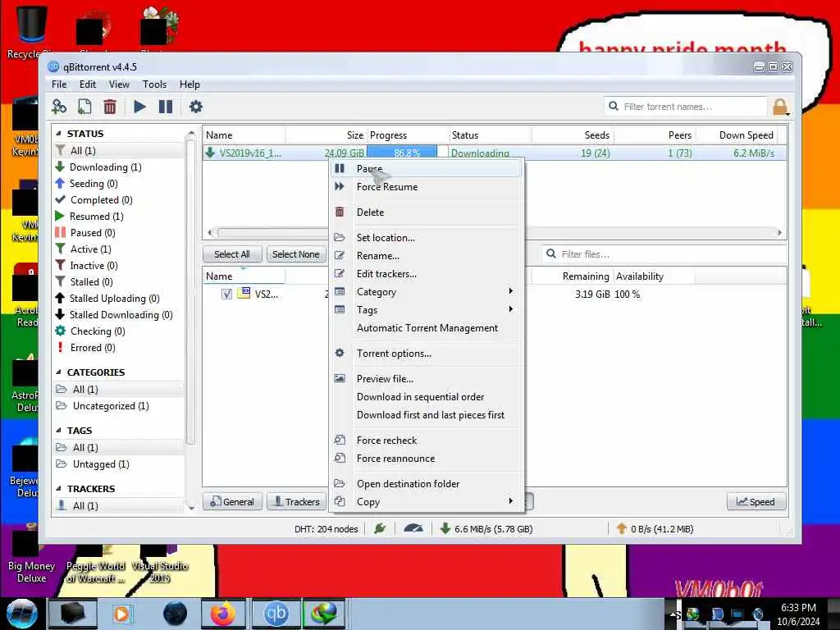Viewport: 840px width, 630px height.
Task: Toggle Download in sequential order
Action: click(427, 397)
